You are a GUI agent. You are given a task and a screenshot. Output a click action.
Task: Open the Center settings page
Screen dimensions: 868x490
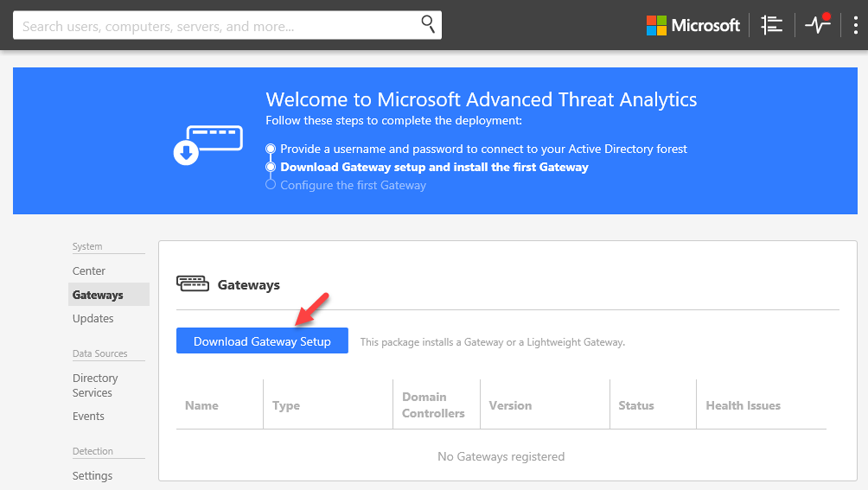pyautogui.click(x=89, y=271)
